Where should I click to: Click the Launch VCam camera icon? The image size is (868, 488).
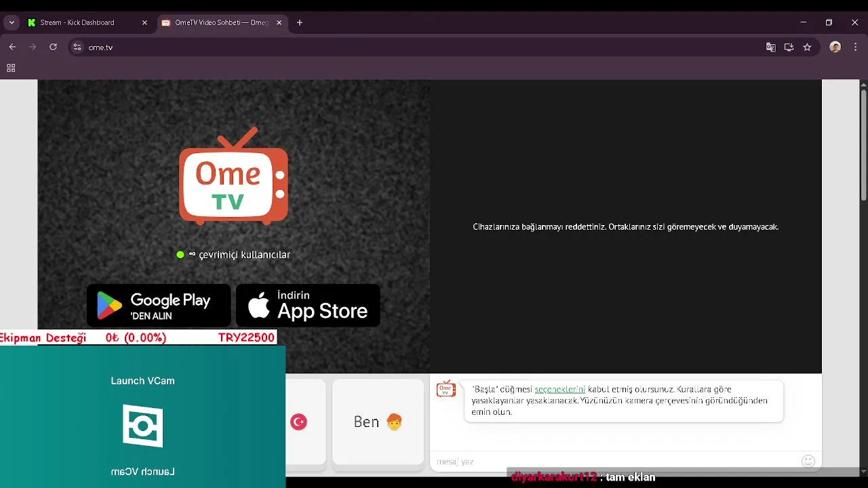tap(142, 426)
